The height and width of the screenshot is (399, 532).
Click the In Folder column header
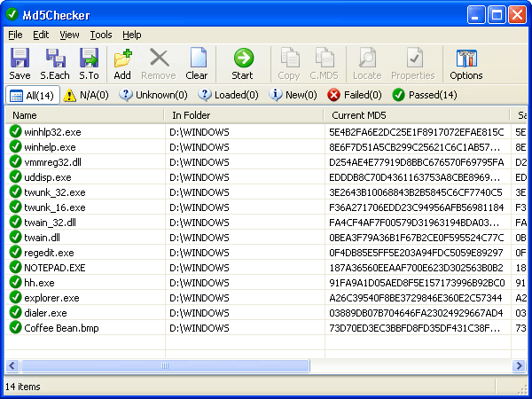point(244,115)
